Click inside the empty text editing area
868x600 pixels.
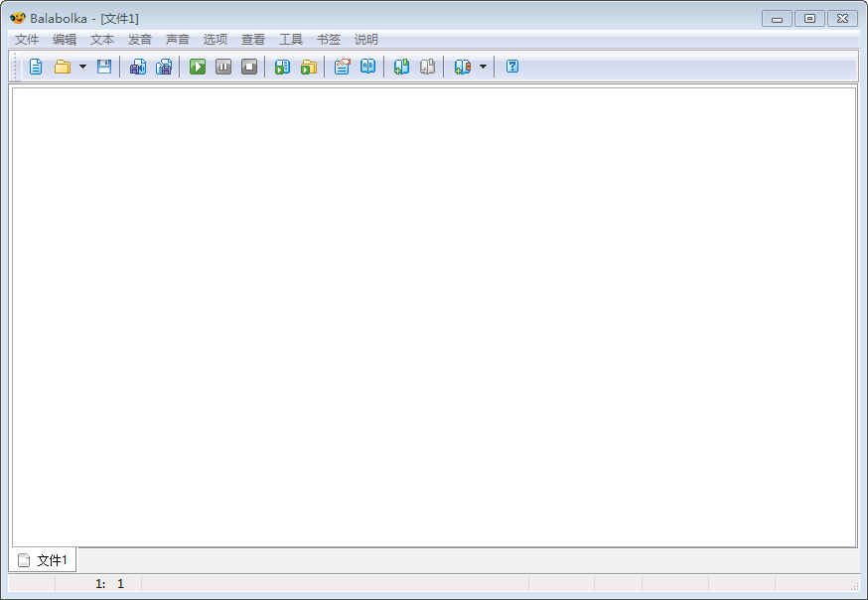(x=434, y=317)
